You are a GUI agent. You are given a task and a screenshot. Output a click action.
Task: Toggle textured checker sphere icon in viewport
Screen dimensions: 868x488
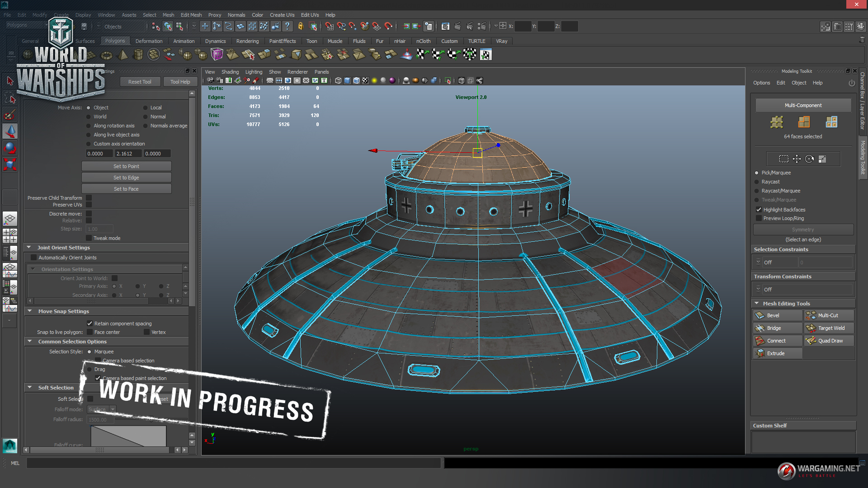tap(365, 80)
